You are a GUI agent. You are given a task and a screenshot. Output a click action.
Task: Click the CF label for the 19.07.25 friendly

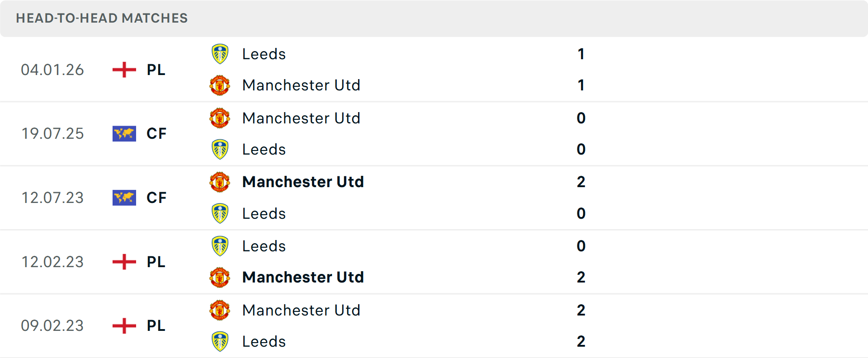[x=156, y=133]
